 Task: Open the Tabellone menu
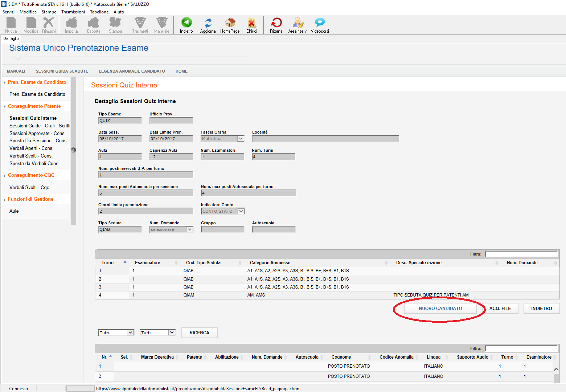point(99,12)
